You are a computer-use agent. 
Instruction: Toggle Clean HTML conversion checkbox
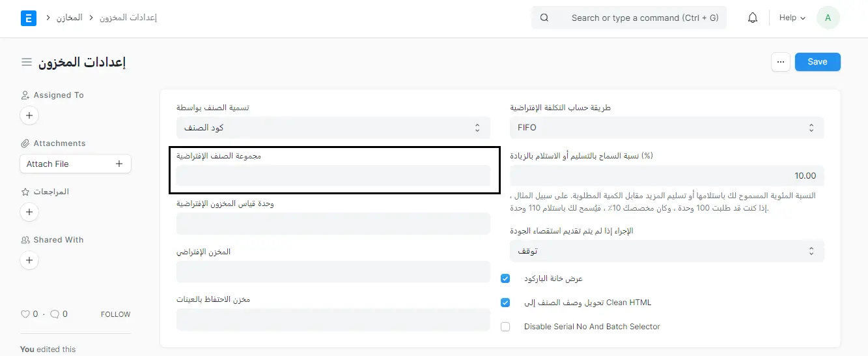[505, 303]
